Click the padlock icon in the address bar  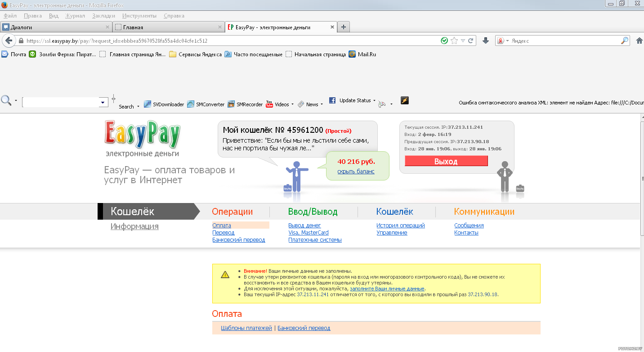21,41
